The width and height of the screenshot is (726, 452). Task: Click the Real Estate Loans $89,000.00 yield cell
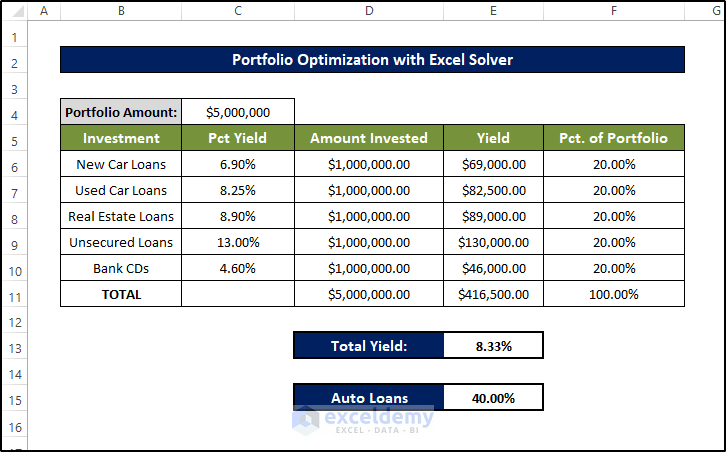(x=493, y=217)
